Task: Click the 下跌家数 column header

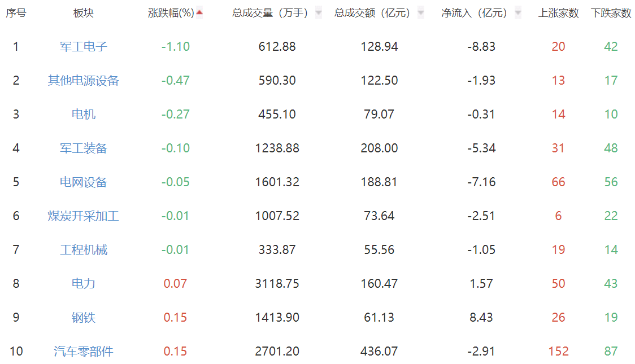Action: pos(611,13)
